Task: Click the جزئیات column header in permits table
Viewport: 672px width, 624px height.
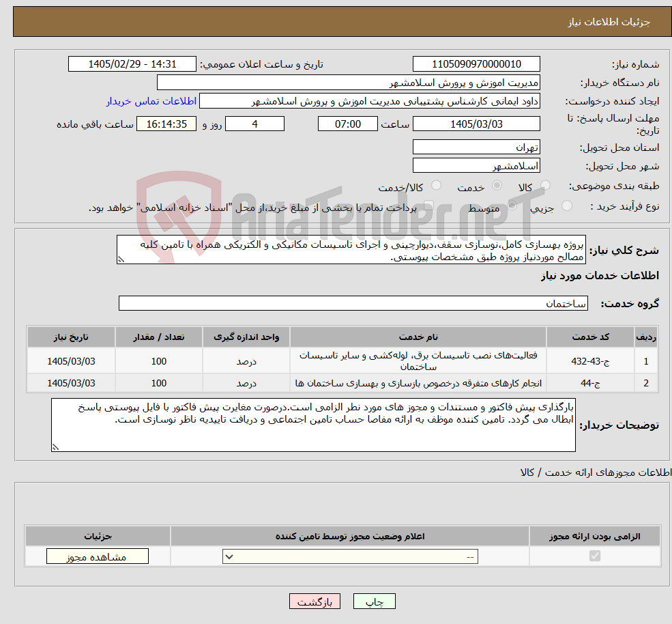Action: click(x=98, y=536)
